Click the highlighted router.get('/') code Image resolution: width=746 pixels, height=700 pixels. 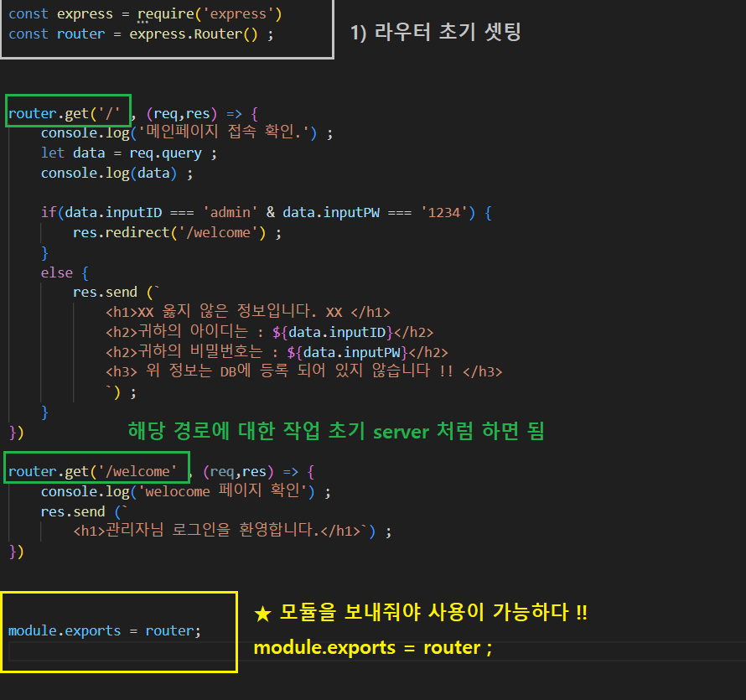point(67,110)
